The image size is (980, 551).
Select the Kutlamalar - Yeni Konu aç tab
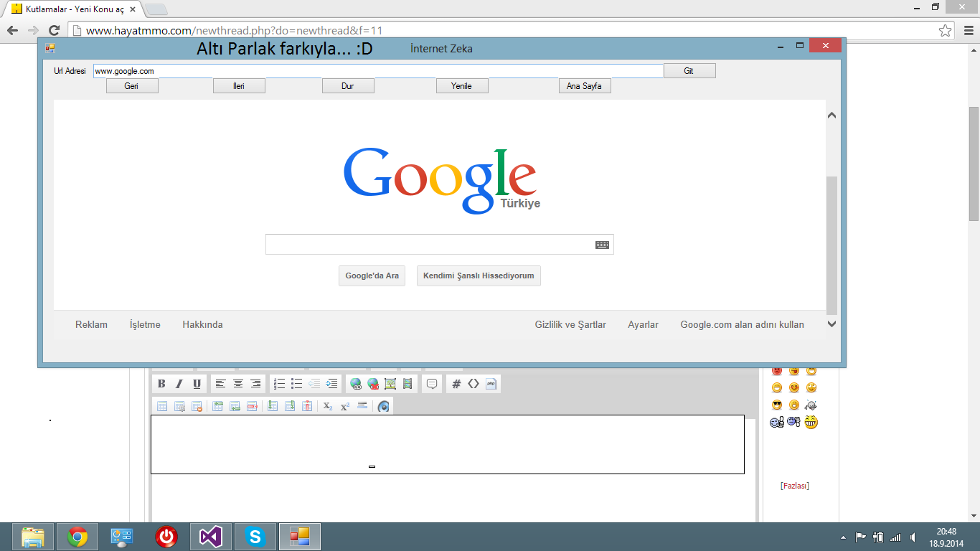pos(73,9)
